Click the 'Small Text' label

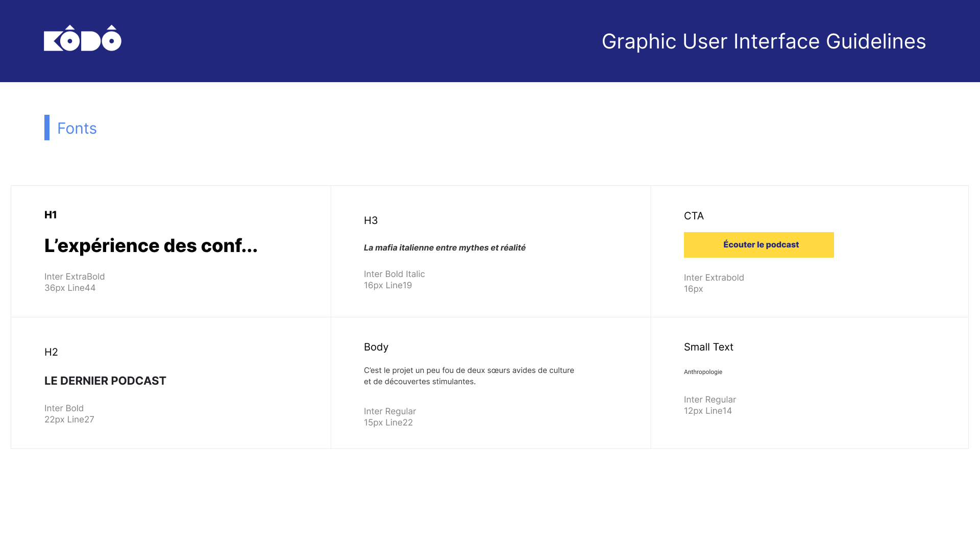(x=708, y=347)
